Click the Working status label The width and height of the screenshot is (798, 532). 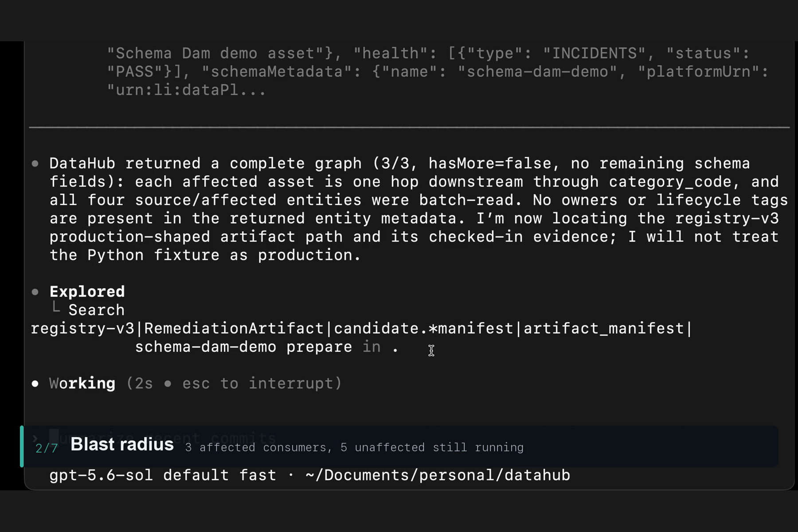point(82,383)
